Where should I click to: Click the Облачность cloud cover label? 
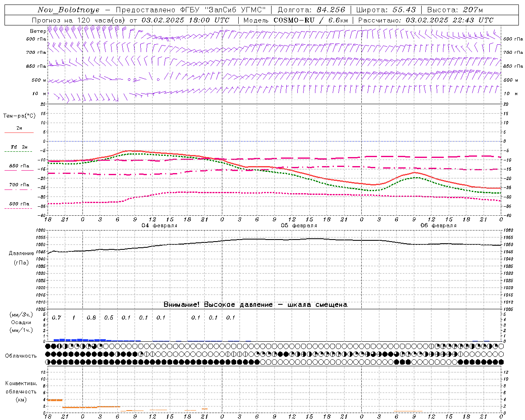tap(21, 356)
